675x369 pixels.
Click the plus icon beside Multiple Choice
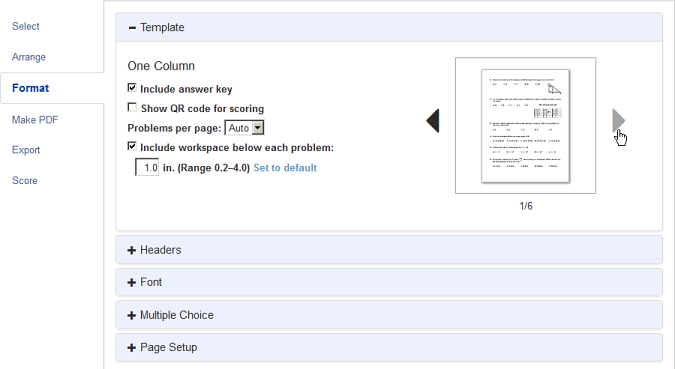[x=132, y=315]
